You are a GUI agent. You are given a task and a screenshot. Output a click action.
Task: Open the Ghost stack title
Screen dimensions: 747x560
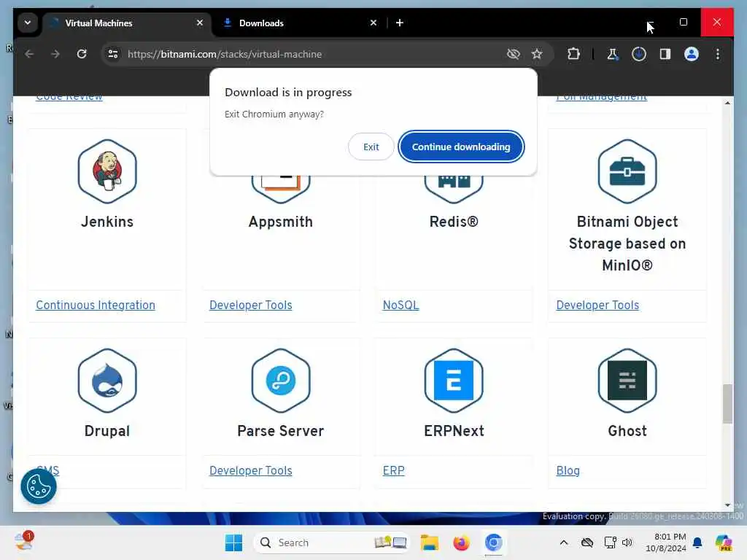pyautogui.click(x=627, y=431)
